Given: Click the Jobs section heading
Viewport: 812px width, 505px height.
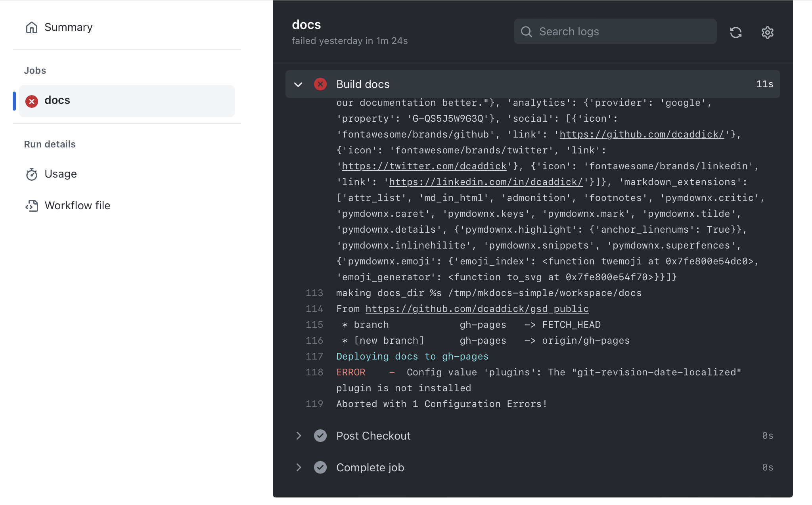Looking at the screenshot, I should click(35, 71).
